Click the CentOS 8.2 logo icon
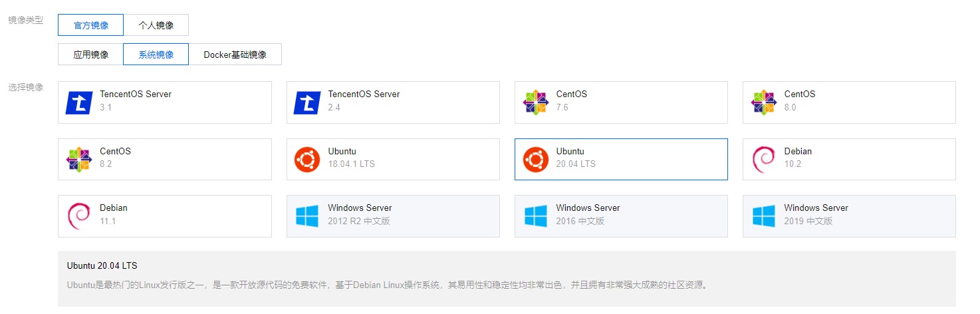This screenshot has height=314, width=980. point(79,160)
